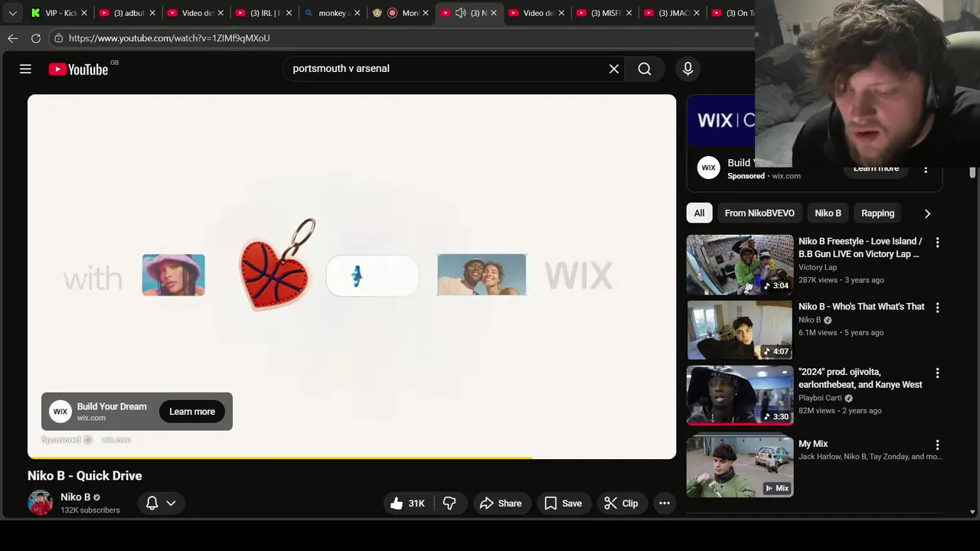Open Victory Lap channel name
The width and height of the screenshot is (980, 551).
point(818,267)
